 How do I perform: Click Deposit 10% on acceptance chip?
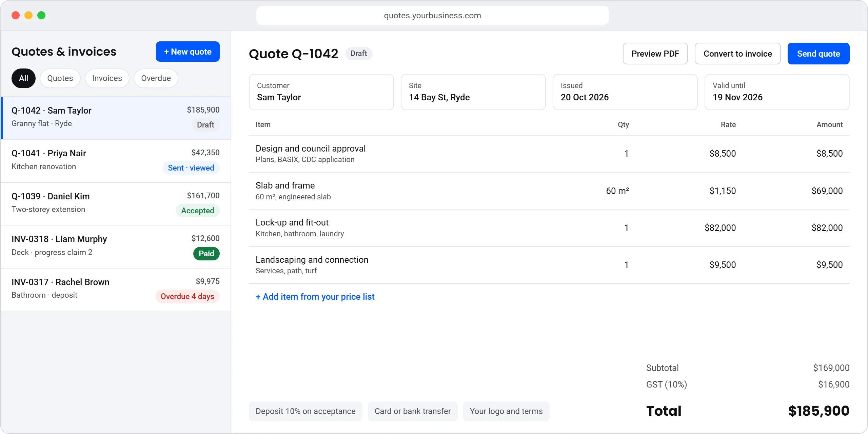click(305, 411)
